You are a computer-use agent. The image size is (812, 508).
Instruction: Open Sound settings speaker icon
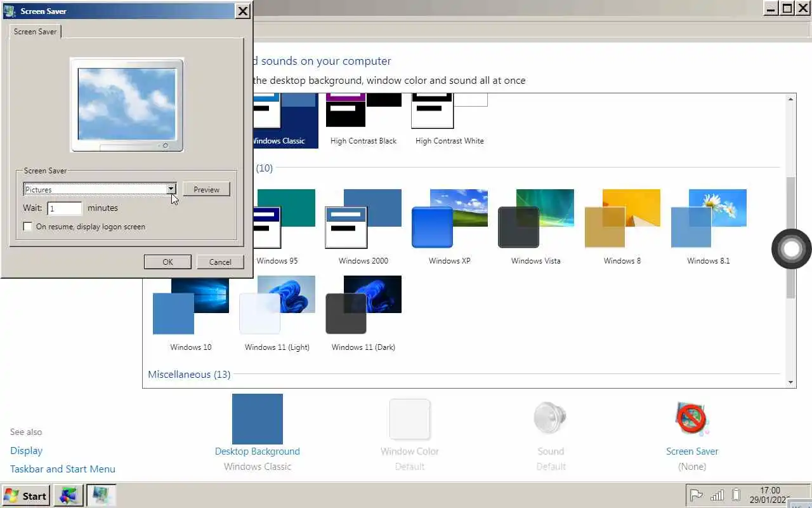550,419
